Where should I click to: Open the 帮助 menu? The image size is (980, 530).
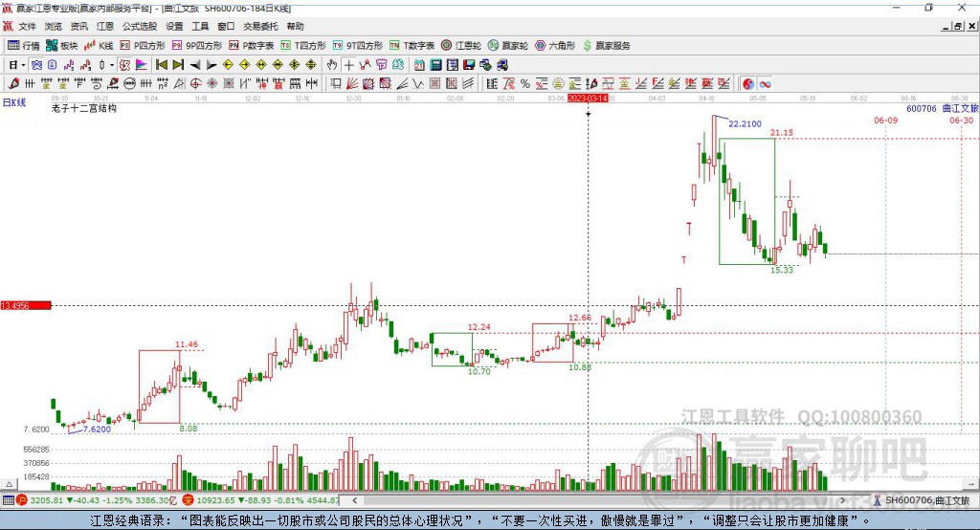click(x=295, y=26)
